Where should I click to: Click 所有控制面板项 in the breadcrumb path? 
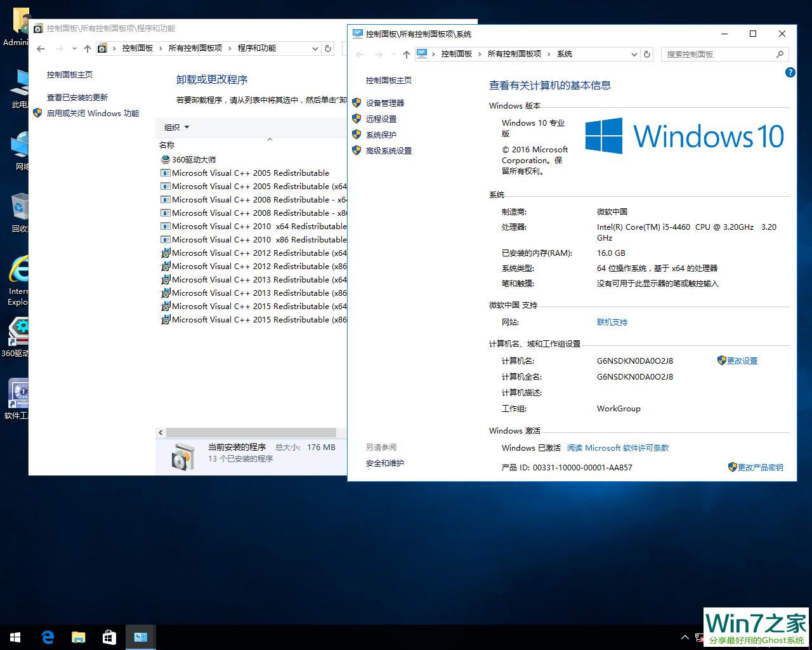point(514,54)
